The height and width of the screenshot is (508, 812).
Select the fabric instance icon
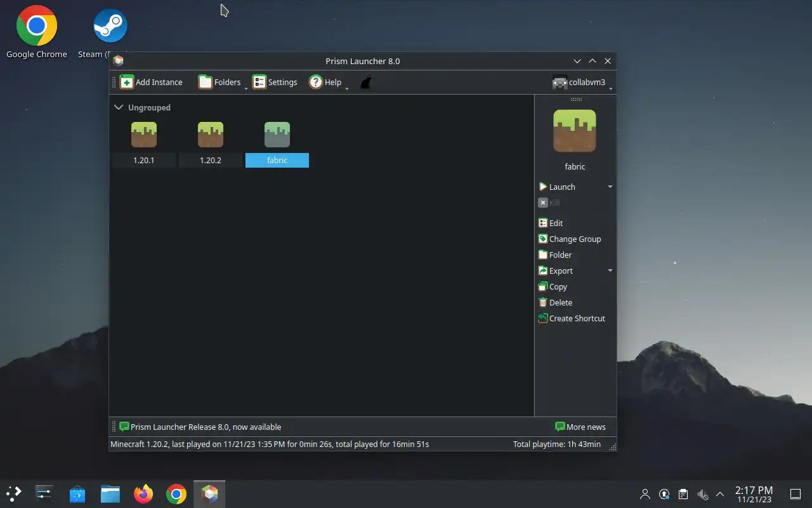click(277, 134)
